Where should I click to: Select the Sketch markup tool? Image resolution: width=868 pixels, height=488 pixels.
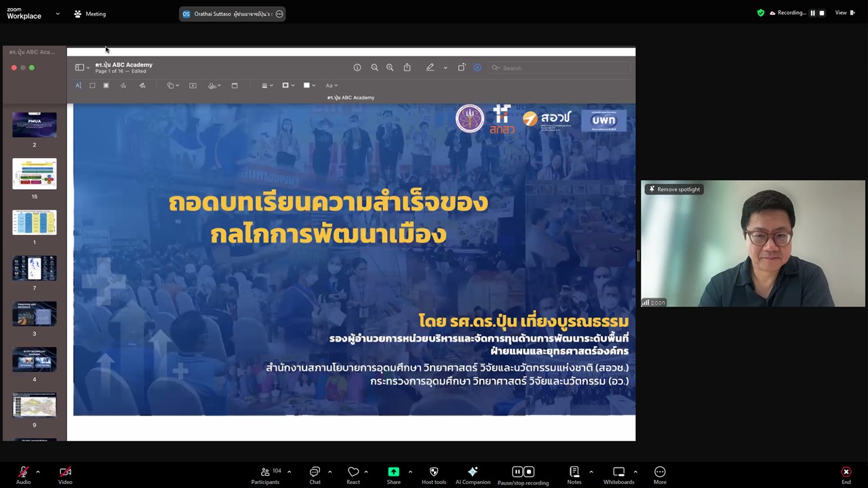[123, 85]
